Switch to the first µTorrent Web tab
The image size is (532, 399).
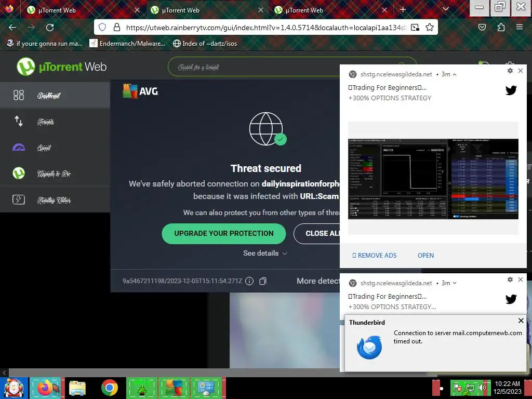[83, 10]
